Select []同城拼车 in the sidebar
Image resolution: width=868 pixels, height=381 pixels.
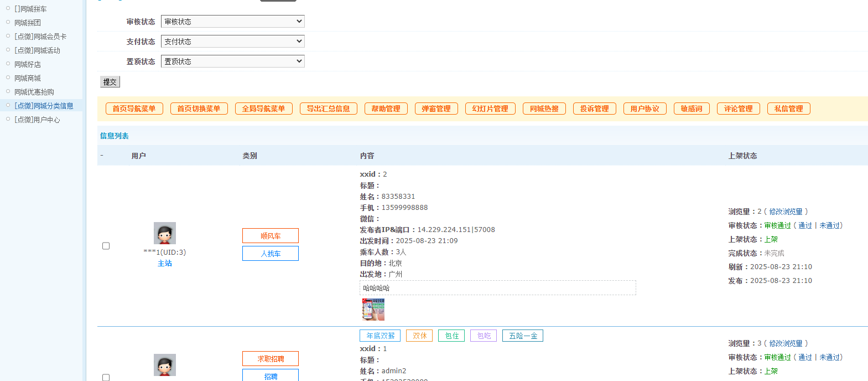(30, 9)
